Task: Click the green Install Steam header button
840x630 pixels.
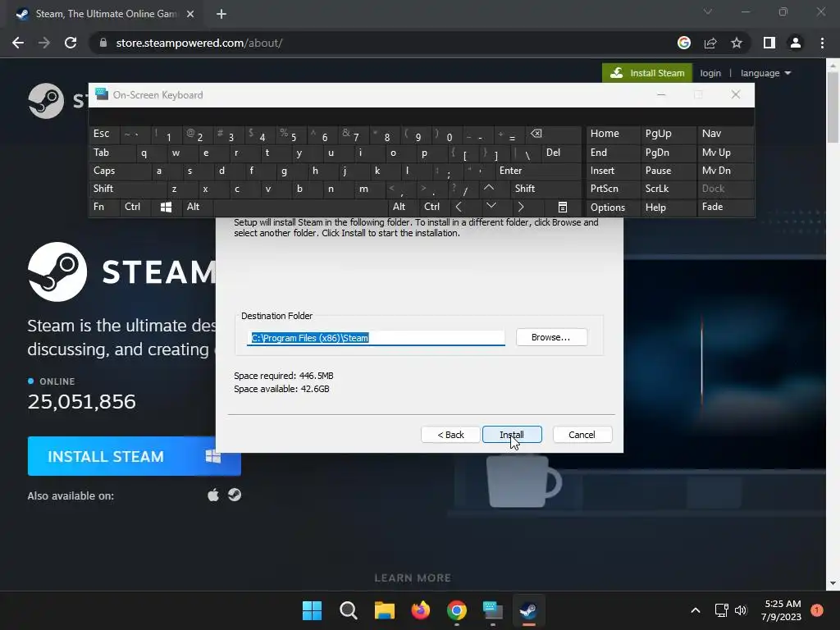Action: pyautogui.click(x=647, y=73)
